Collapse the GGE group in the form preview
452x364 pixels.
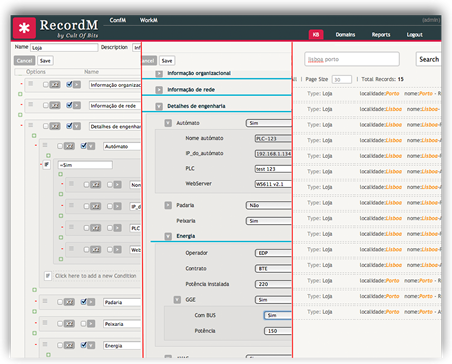click(177, 299)
